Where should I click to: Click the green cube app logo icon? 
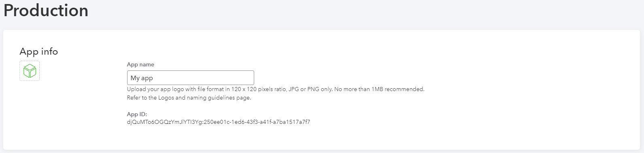coord(30,71)
